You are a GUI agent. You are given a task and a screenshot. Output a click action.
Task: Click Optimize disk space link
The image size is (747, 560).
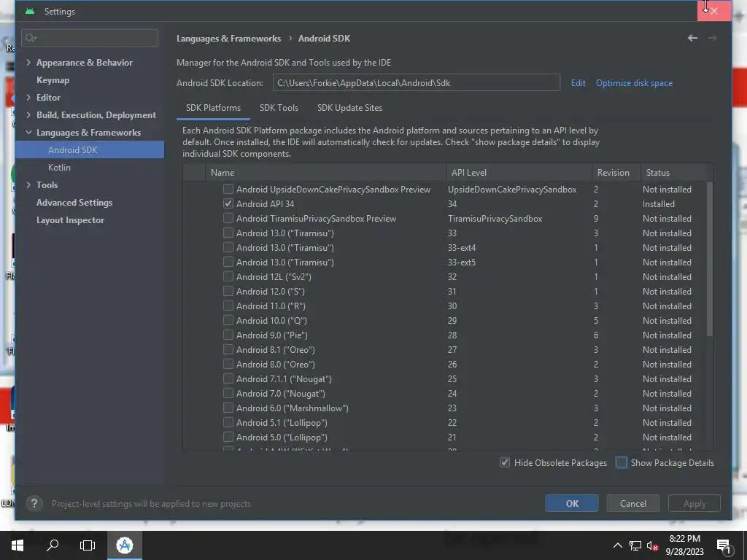[634, 83]
